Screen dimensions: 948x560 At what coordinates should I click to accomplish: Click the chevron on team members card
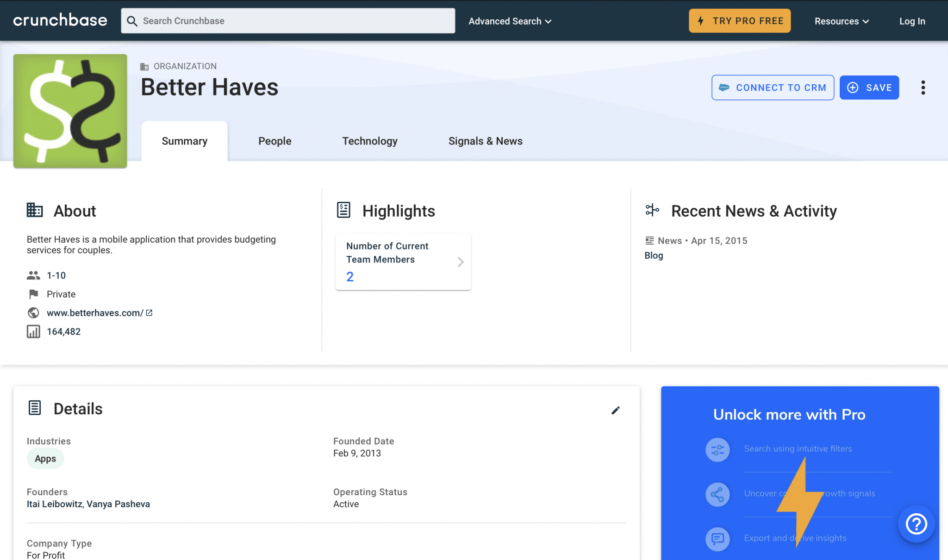tap(461, 262)
